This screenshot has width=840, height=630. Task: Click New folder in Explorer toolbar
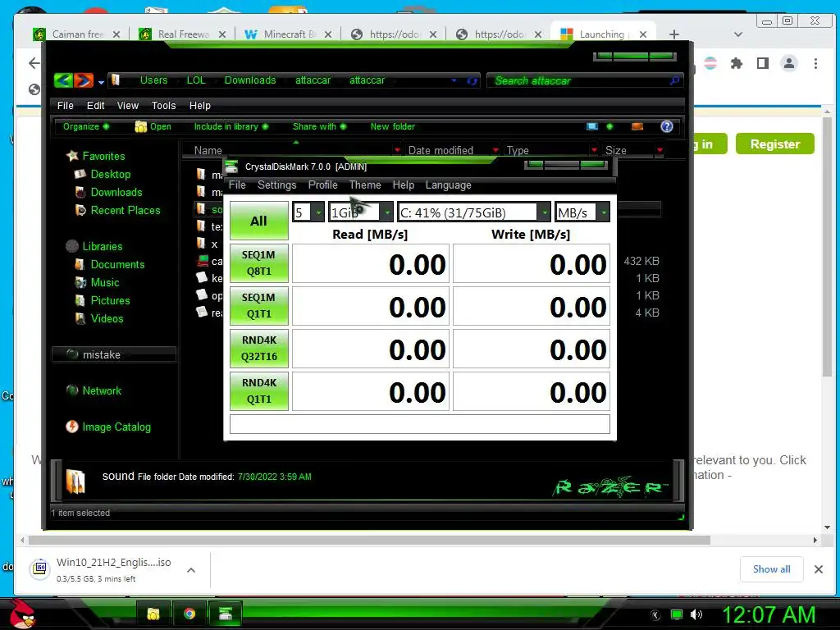coord(393,126)
